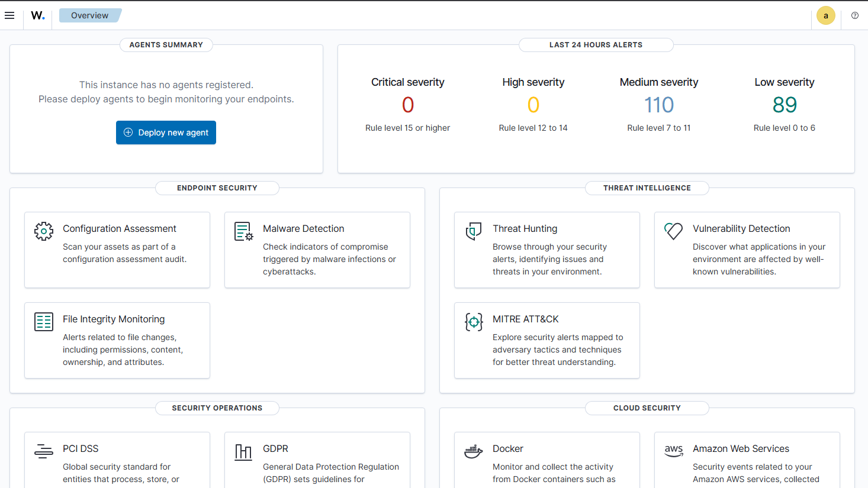
Task: Switch to the Overview tab
Action: [89, 15]
